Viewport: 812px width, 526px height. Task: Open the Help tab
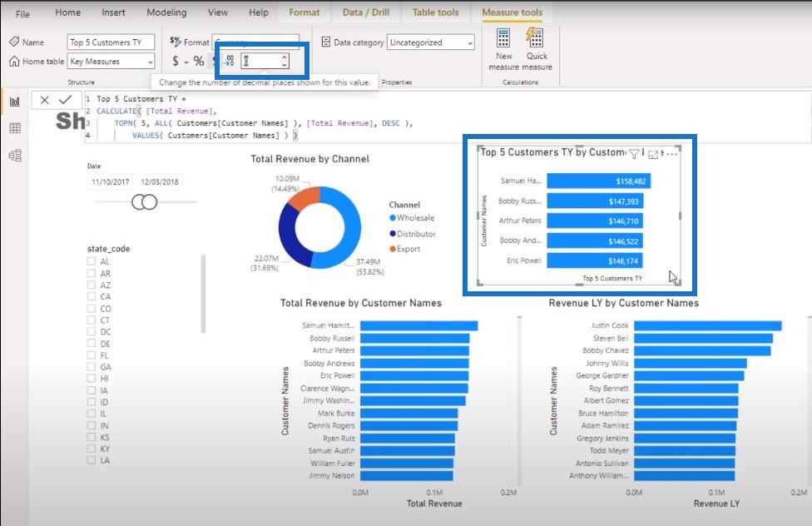[259, 12]
